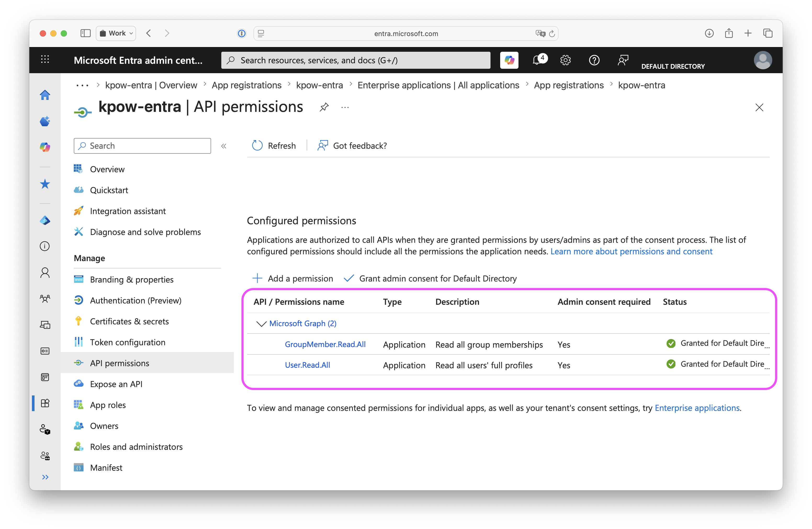Open Devices icon in the left rail
812x529 pixels.
click(45, 325)
